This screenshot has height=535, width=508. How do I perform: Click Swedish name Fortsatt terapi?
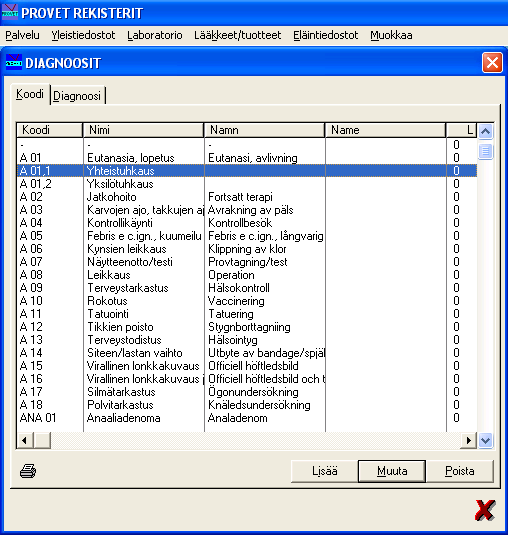[240, 197]
